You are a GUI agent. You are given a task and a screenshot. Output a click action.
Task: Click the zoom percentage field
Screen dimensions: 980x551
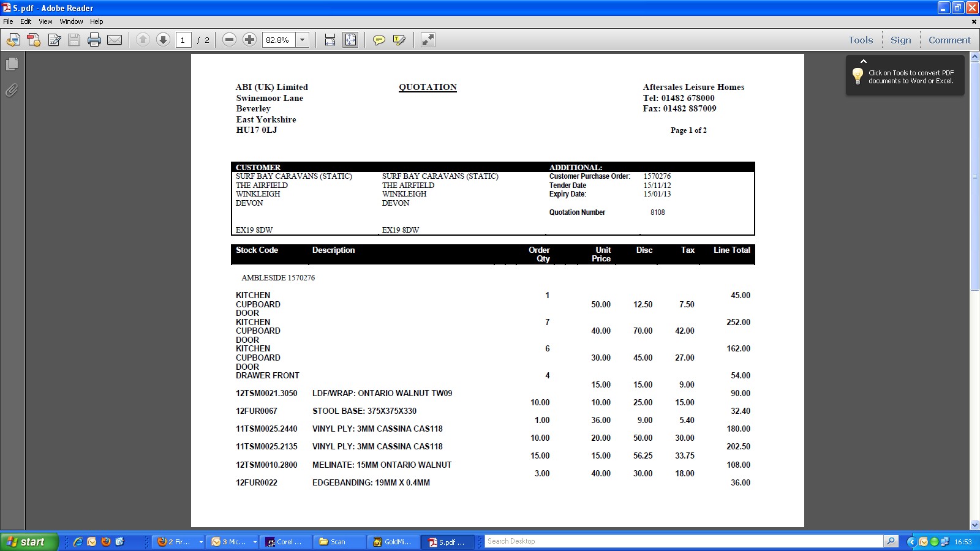[x=279, y=40]
